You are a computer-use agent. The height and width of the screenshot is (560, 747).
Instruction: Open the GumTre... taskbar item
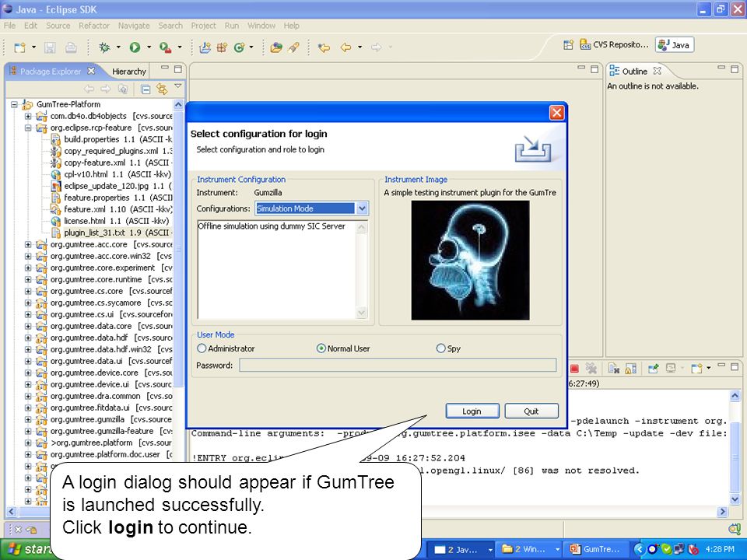(595, 549)
